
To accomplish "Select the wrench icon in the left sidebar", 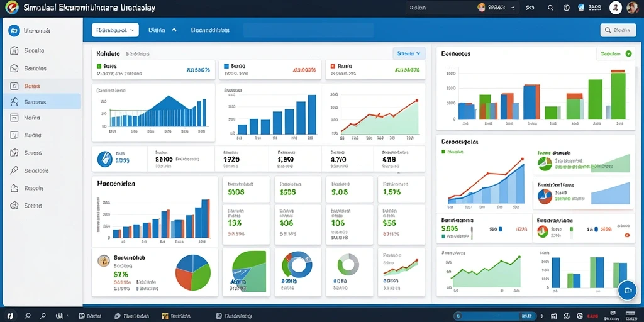I will tap(14, 170).
